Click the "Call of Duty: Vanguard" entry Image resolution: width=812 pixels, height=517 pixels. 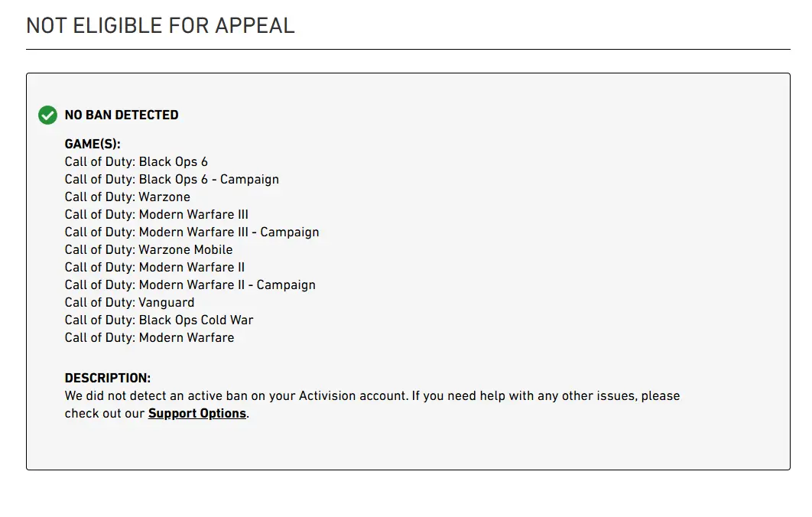(x=130, y=302)
